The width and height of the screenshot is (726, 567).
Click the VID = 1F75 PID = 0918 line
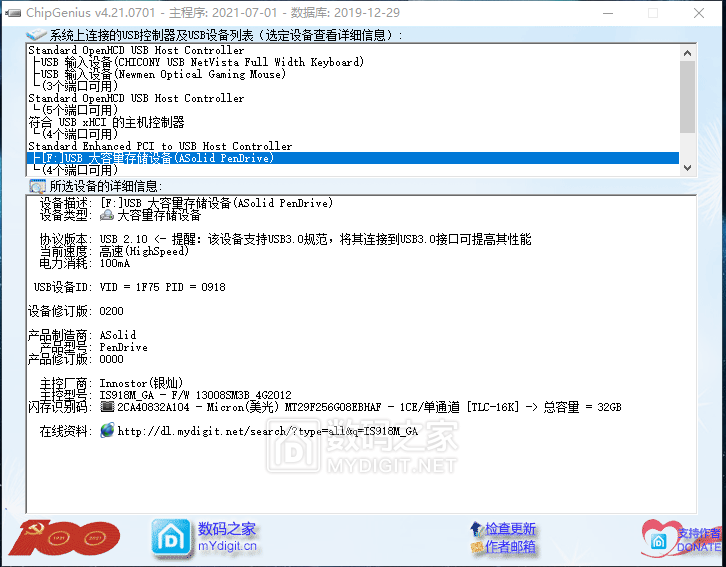(x=163, y=287)
